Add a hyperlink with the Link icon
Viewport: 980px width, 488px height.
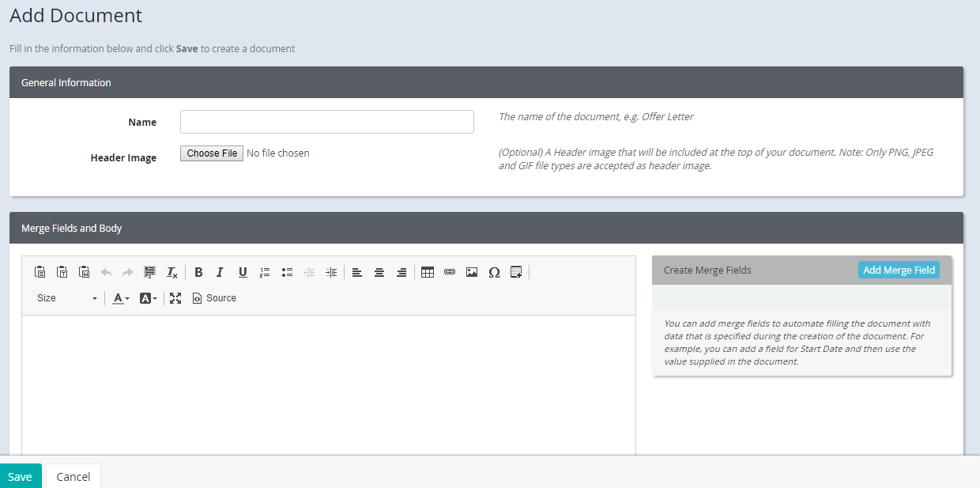[450, 272]
